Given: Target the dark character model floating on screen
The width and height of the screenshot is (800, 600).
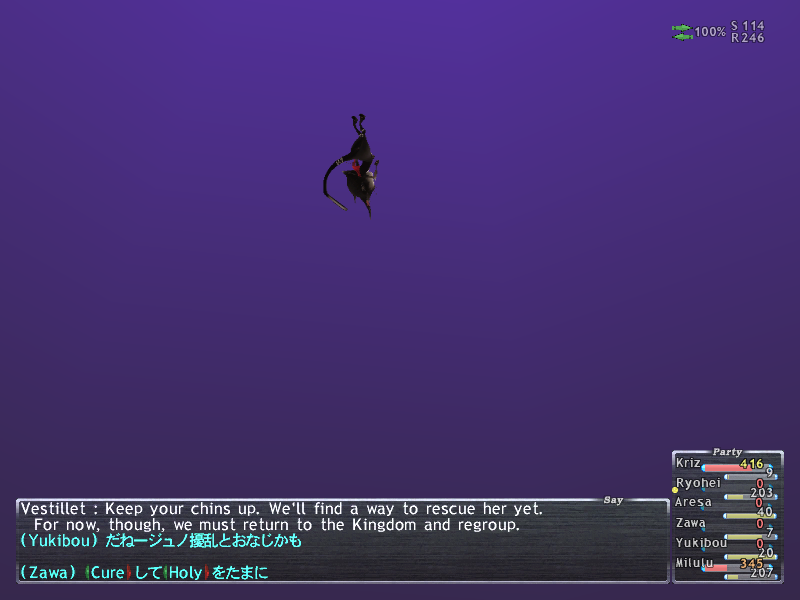Looking at the screenshot, I should pyautogui.click(x=351, y=166).
